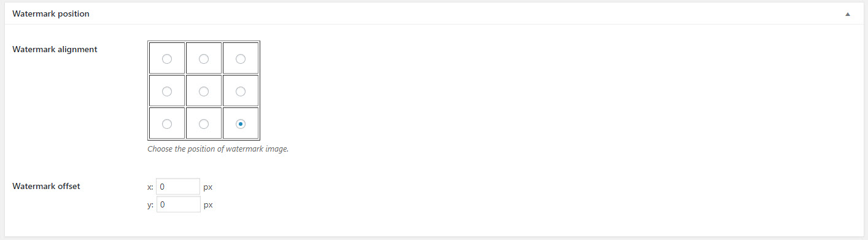Screen dimensions: 868x240
Task: Focus the x offset input field
Action: pyautogui.click(x=179, y=187)
